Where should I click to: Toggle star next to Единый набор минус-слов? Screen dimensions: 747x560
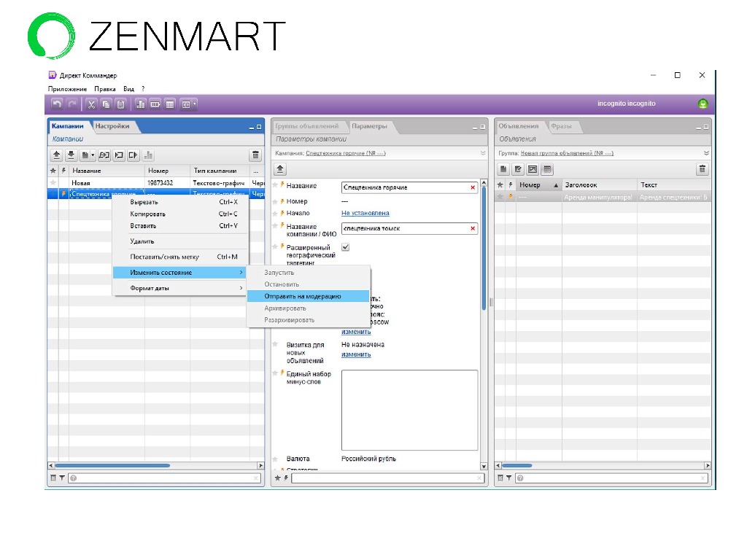coord(275,373)
